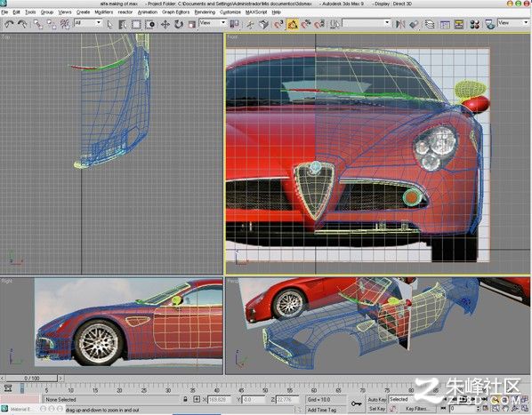Open the File menu

tap(4, 12)
